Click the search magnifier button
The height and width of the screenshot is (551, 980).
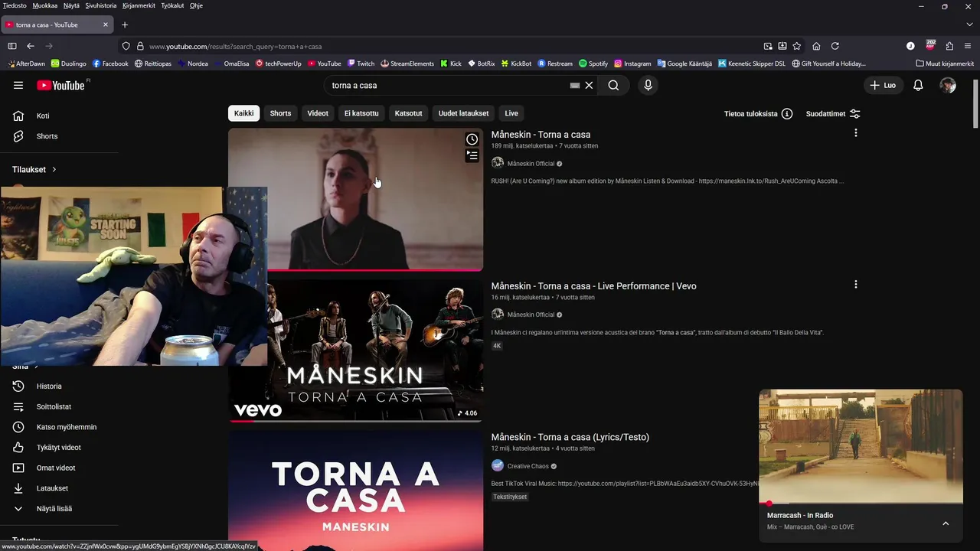[x=613, y=85]
